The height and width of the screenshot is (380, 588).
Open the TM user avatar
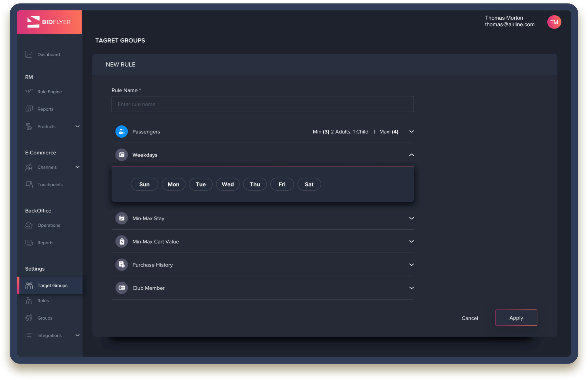click(x=554, y=22)
